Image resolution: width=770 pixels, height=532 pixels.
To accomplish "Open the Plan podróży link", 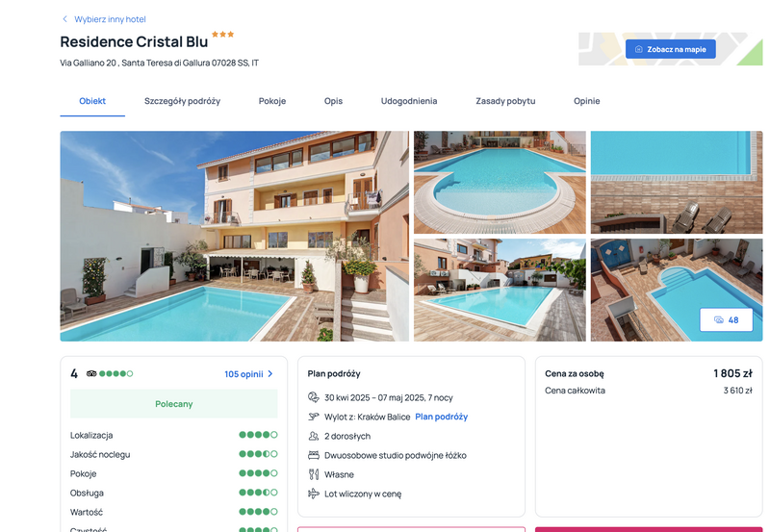I will coord(442,417).
